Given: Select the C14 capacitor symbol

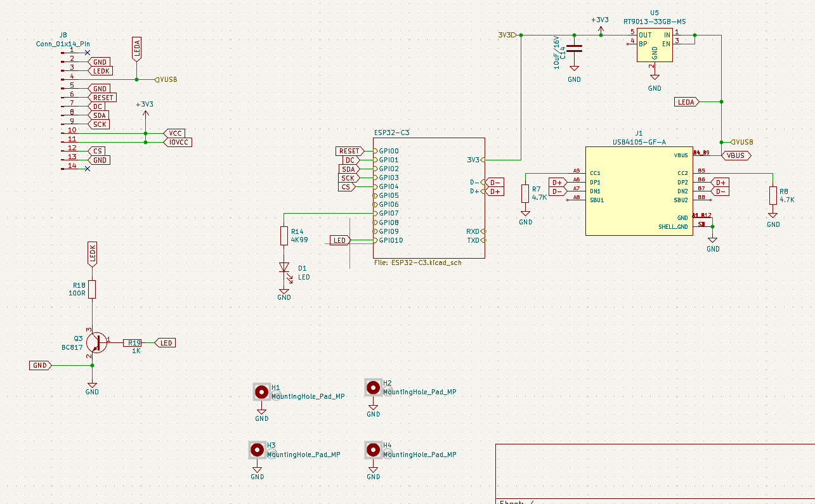Looking at the screenshot, I should 574,48.
